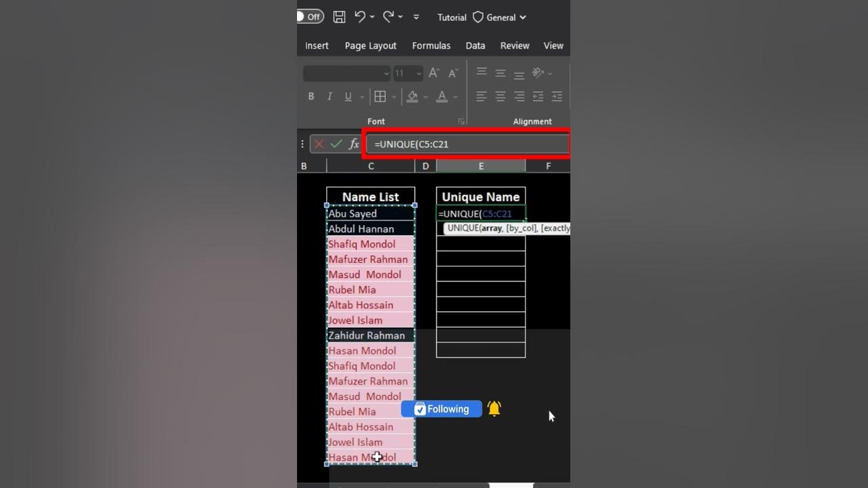Toggle Italic formatting
The width and height of the screenshot is (868, 488).
point(330,97)
